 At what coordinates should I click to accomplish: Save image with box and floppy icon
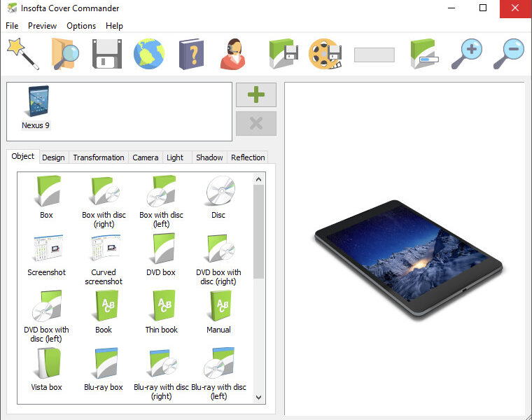coord(283,54)
